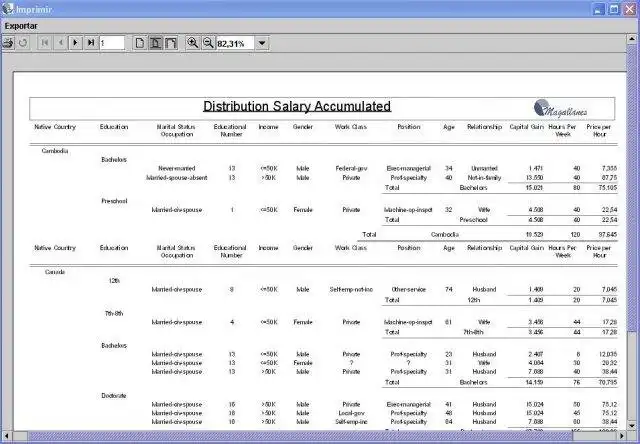
Task: Select the Cambodia country label
Action: pyautogui.click(x=55, y=151)
